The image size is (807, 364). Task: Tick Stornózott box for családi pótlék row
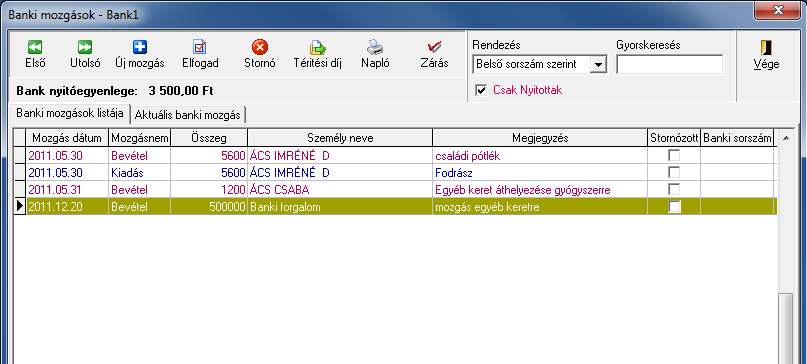674,155
